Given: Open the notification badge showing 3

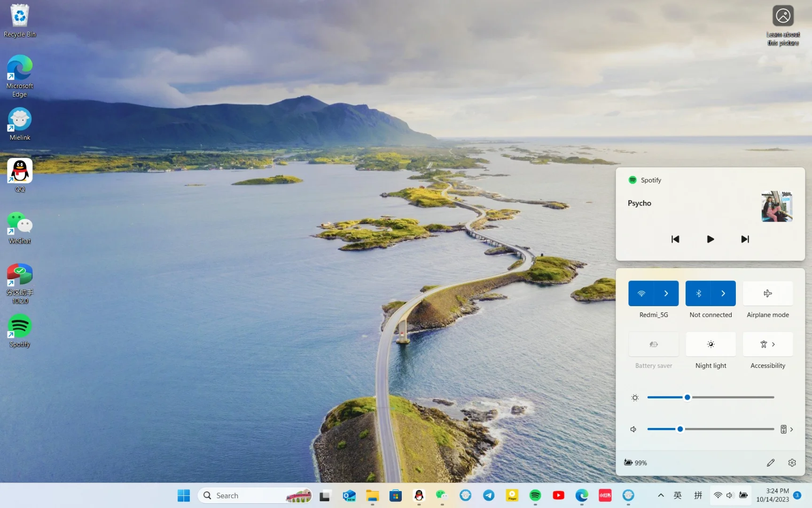Looking at the screenshot, I should (x=797, y=495).
